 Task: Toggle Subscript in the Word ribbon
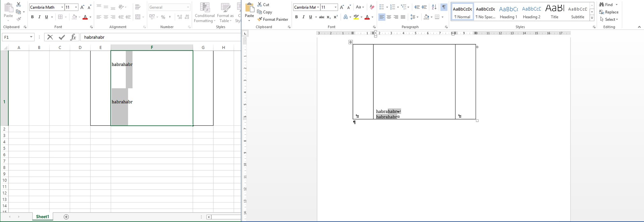pyautogui.click(x=329, y=17)
